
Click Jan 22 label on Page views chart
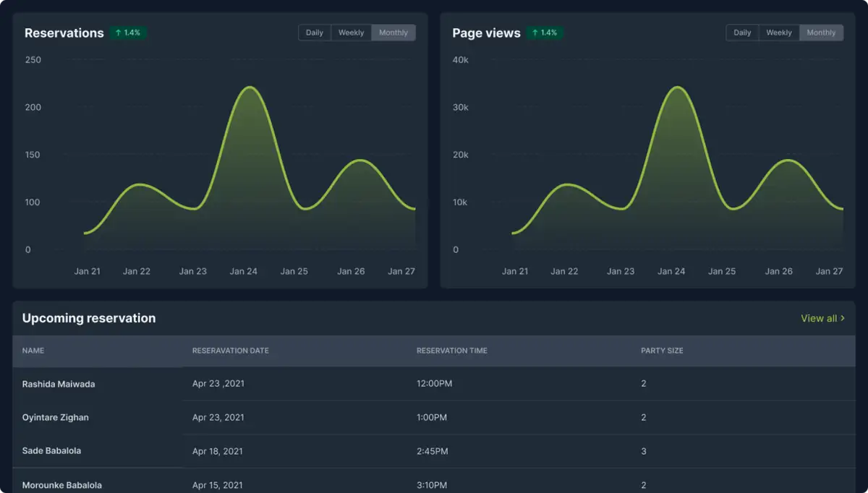(564, 271)
